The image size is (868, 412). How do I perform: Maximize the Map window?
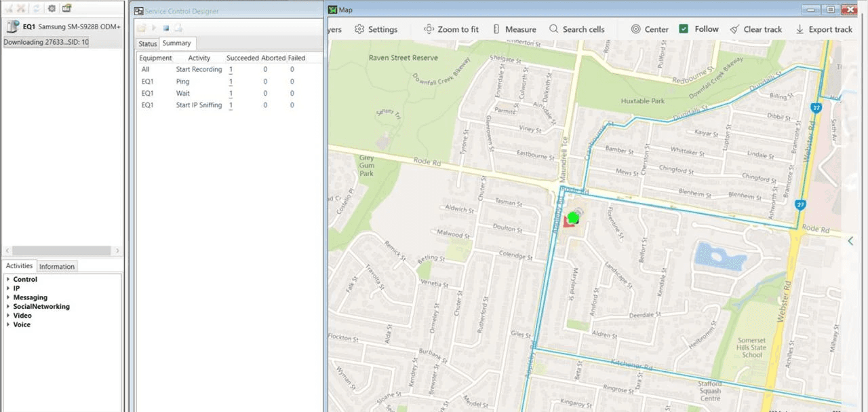pyautogui.click(x=830, y=10)
